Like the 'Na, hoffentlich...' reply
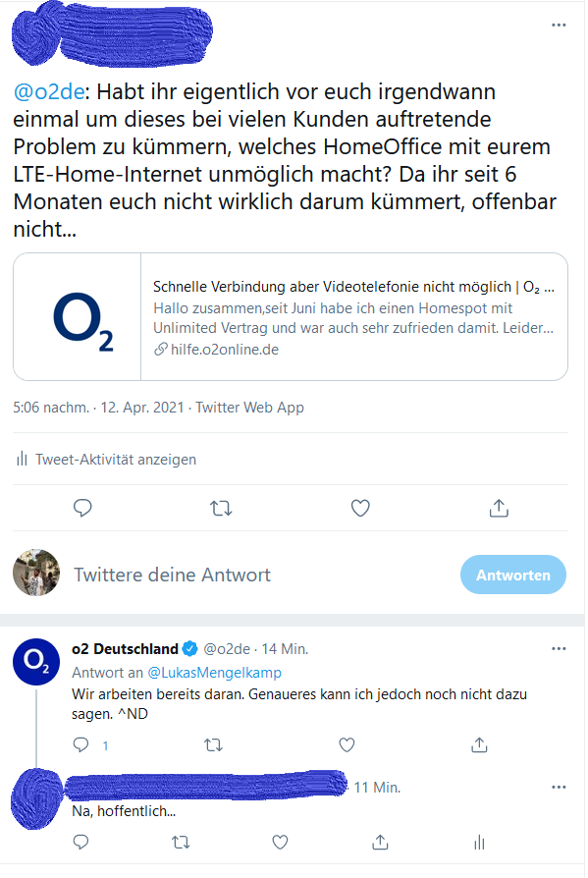Screen dimensions: 588x878 pyautogui.click(x=280, y=843)
